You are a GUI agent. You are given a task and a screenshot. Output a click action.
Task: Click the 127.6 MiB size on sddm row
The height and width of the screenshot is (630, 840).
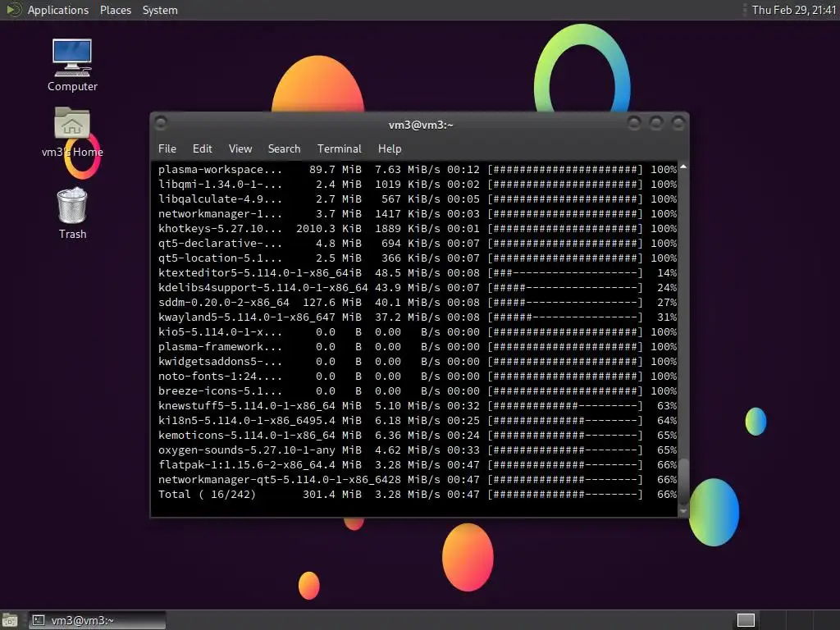(x=332, y=302)
